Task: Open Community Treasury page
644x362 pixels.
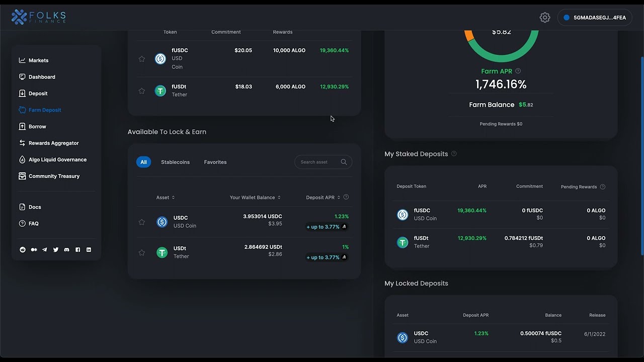Action: [x=49, y=176]
